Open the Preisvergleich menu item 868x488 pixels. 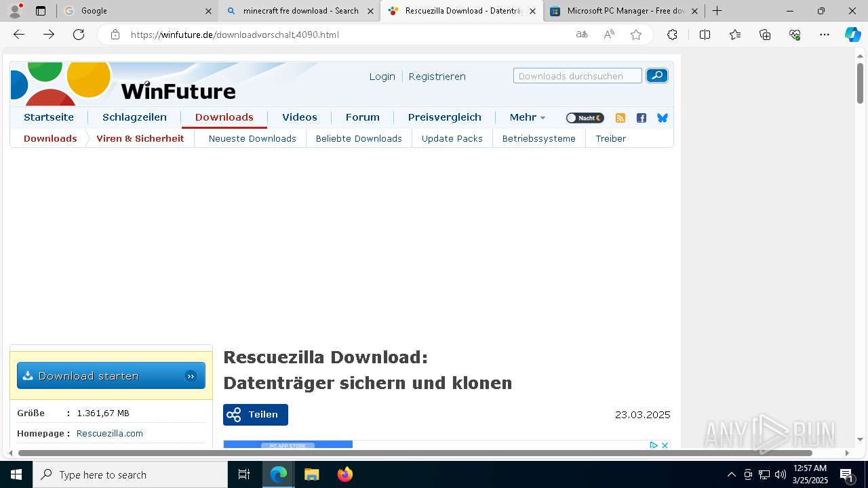(445, 117)
